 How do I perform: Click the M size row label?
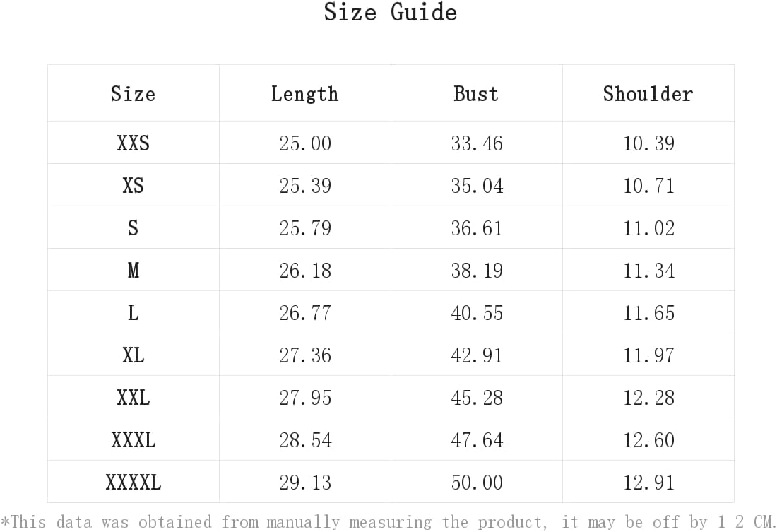click(x=134, y=271)
